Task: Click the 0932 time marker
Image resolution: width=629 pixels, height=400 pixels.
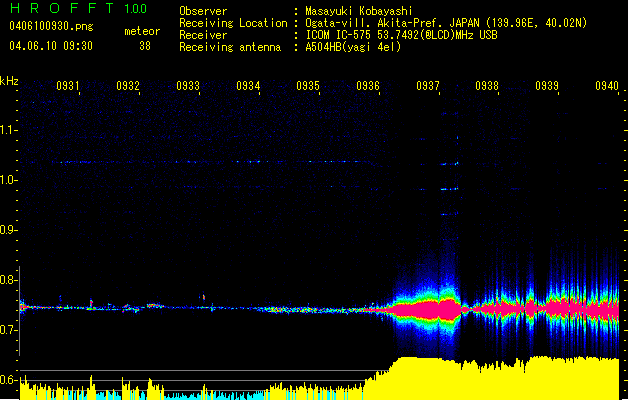Action: [128, 86]
